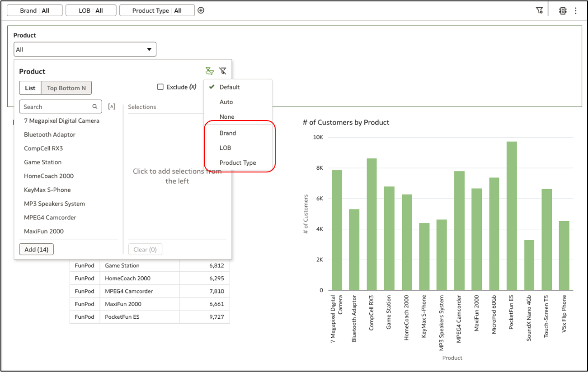This screenshot has width=588, height=372.
Task: Open filter options icon on top-right toolbar
Action: click(540, 10)
